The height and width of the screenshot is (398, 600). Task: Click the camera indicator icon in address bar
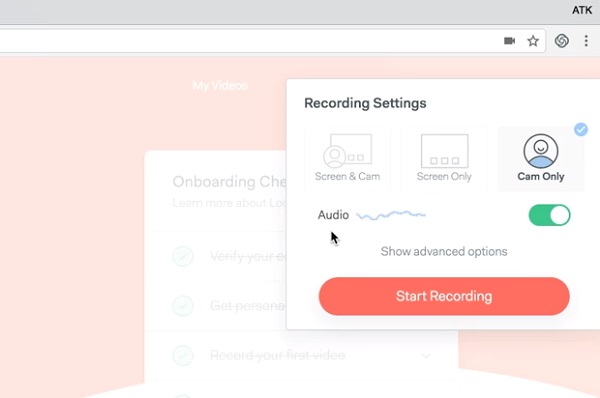click(509, 41)
